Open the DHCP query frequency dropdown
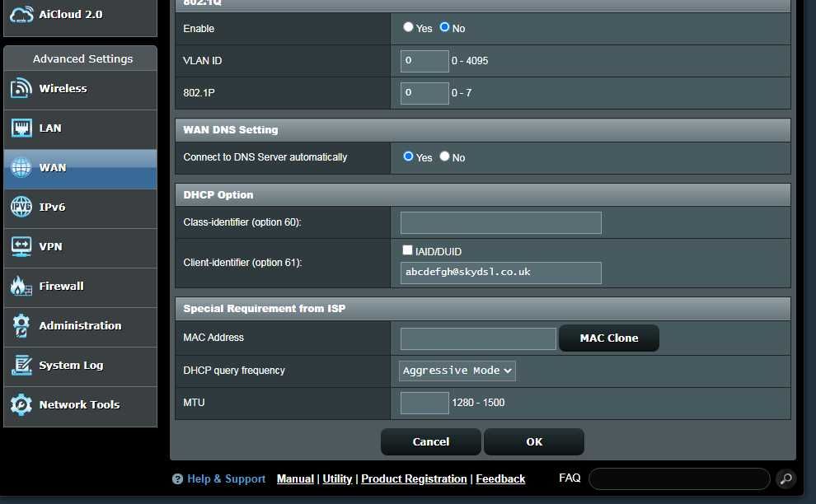The width and height of the screenshot is (816, 504). click(x=456, y=371)
